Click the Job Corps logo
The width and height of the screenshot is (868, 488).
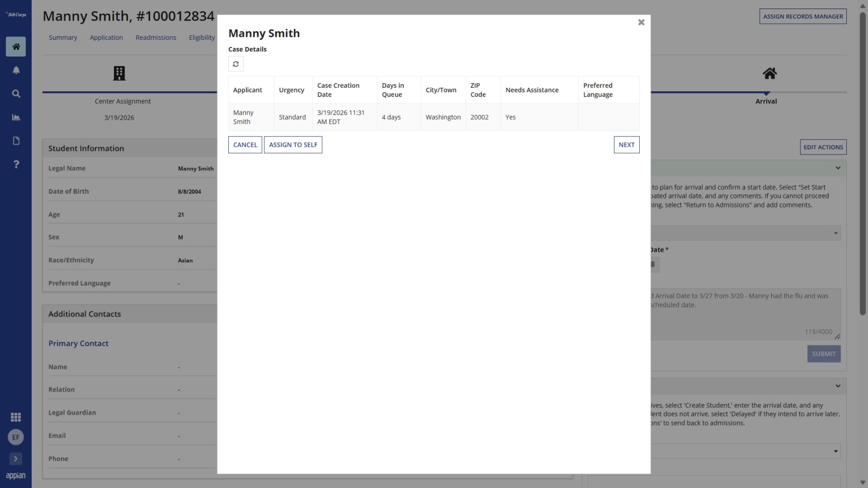16,15
